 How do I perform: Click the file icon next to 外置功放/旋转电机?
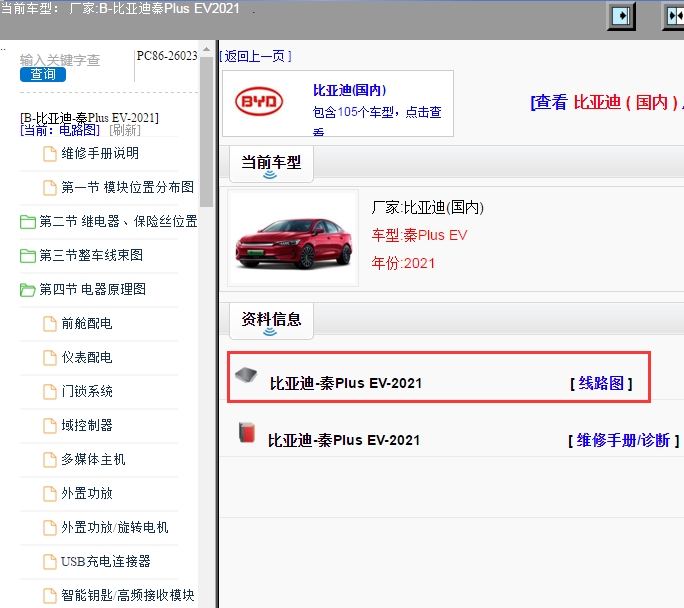(50, 528)
